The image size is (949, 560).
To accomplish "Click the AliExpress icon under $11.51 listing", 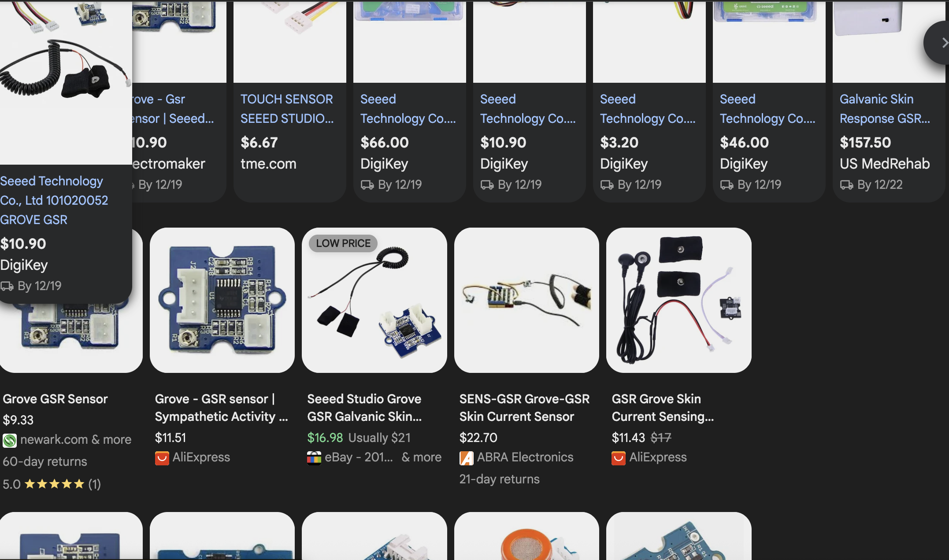I will (x=162, y=458).
